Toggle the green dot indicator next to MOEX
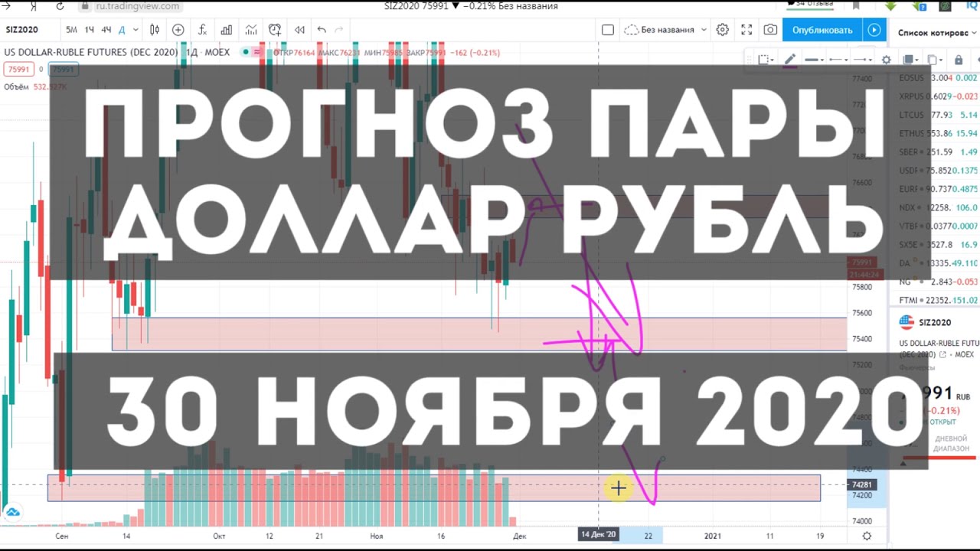The width and height of the screenshot is (980, 551). 246,52
